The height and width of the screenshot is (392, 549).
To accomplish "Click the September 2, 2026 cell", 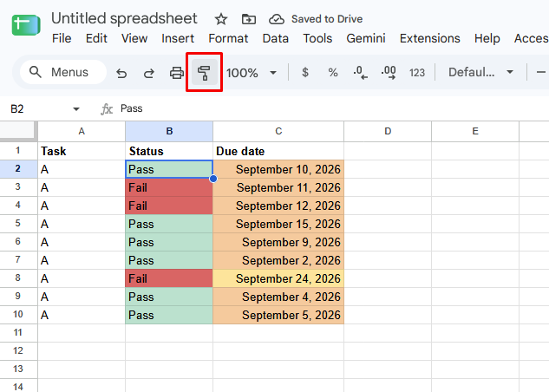I will click(x=278, y=260).
